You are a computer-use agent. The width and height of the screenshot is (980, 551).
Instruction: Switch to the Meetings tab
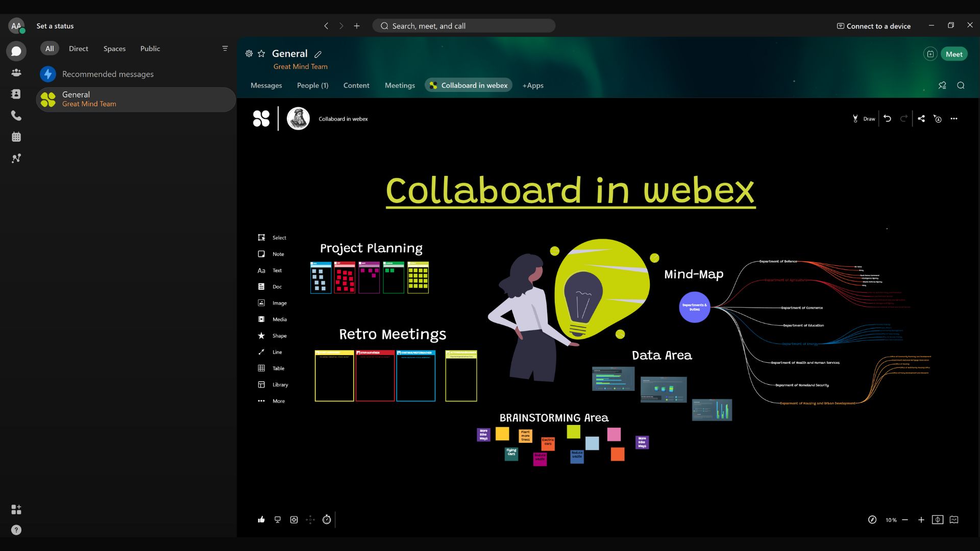tap(399, 85)
